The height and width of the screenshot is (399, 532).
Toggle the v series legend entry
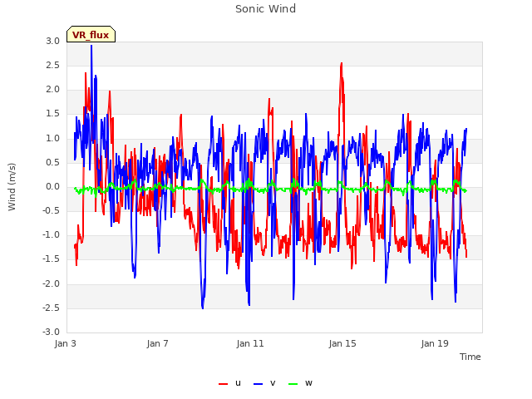point(264,383)
